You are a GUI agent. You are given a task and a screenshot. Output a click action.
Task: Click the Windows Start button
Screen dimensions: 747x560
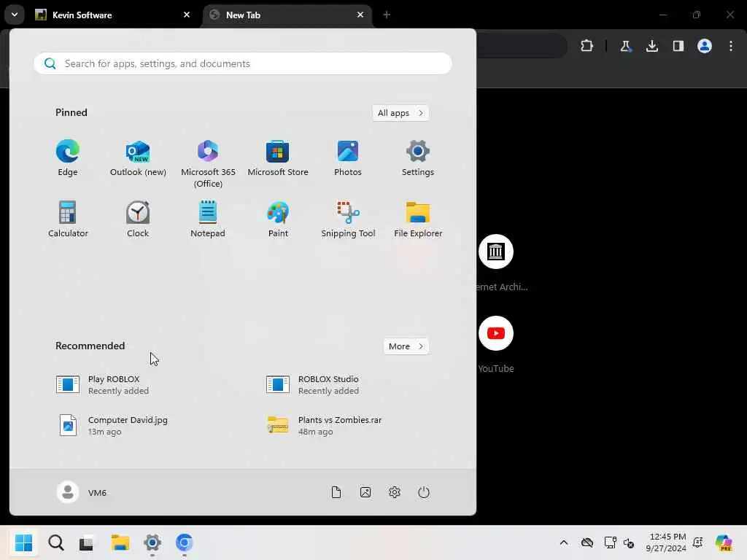[23, 542]
